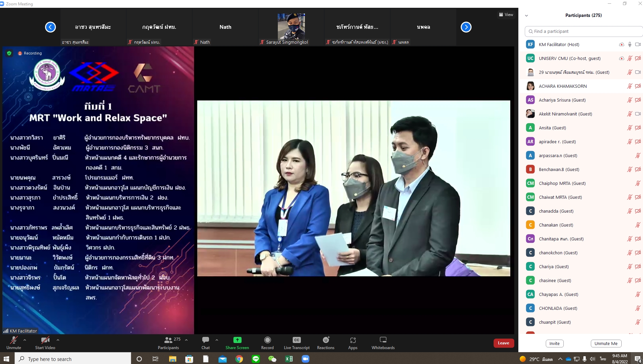The height and width of the screenshot is (364, 643).
Task: Click the green encryption shield icon
Action: [x=9, y=53]
